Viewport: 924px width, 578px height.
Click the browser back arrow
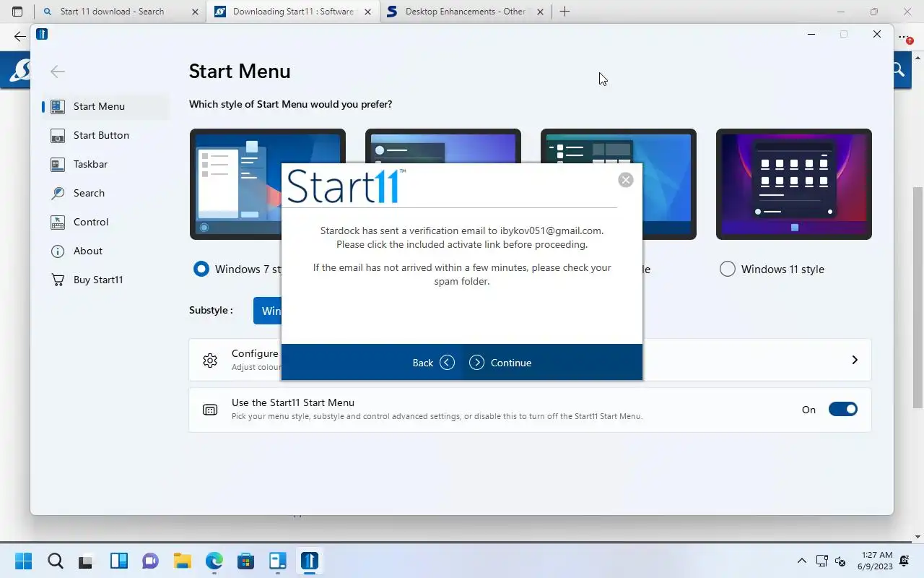(x=20, y=37)
